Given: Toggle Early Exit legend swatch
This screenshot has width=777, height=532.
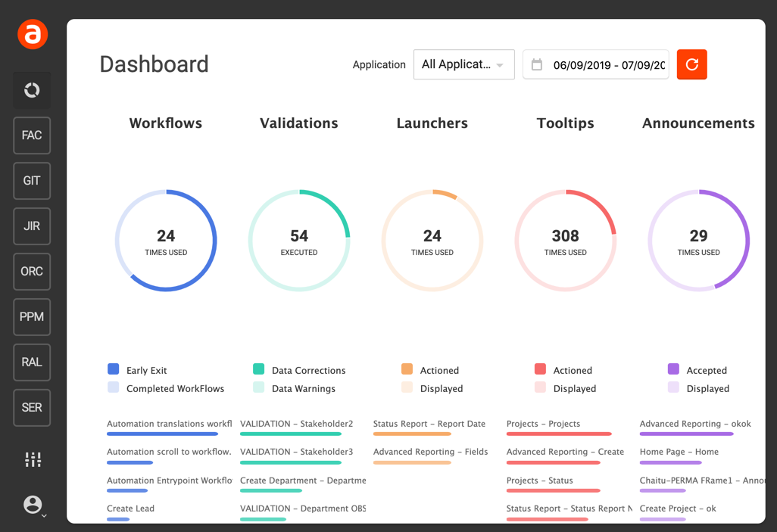Looking at the screenshot, I should pos(114,369).
